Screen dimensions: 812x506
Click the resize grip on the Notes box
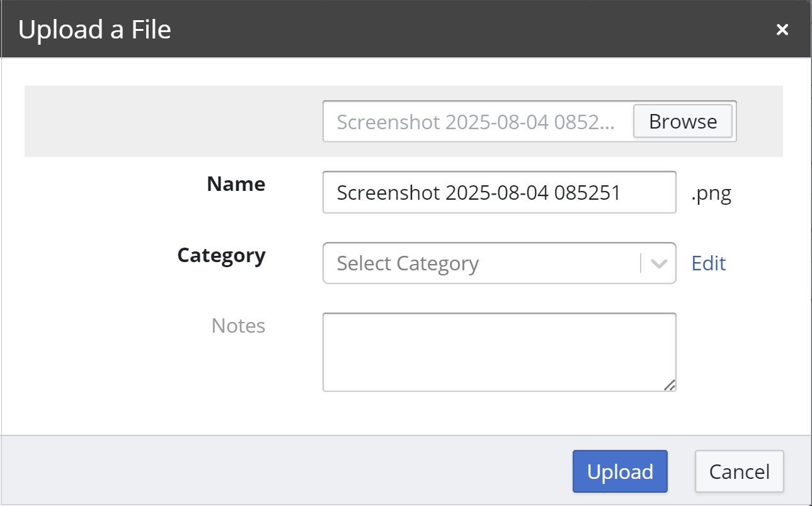coord(671,385)
